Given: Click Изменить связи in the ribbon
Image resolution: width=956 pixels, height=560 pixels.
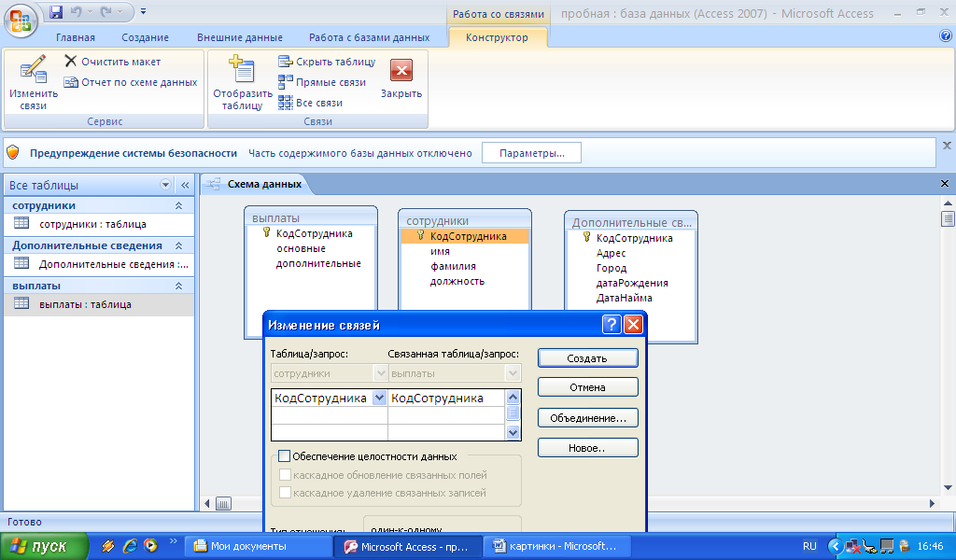Looking at the screenshot, I should click(x=34, y=83).
